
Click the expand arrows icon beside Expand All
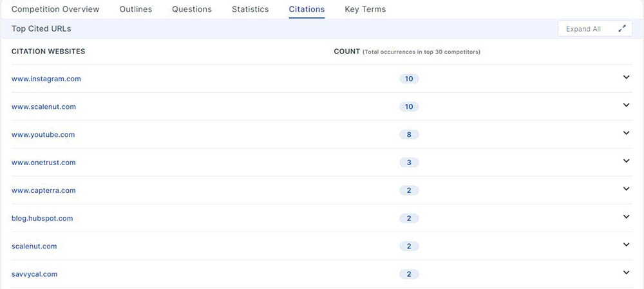click(x=621, y=29)
